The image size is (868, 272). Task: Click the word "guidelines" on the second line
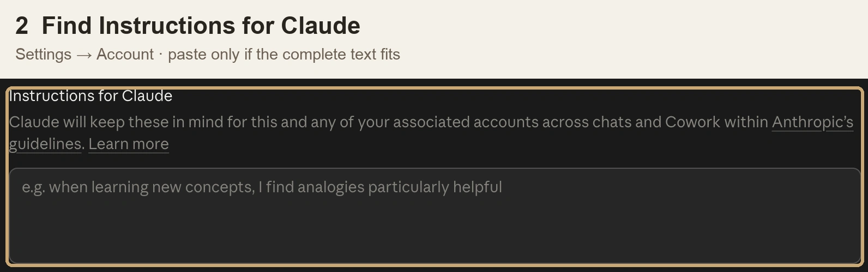[x=45, y=144]
